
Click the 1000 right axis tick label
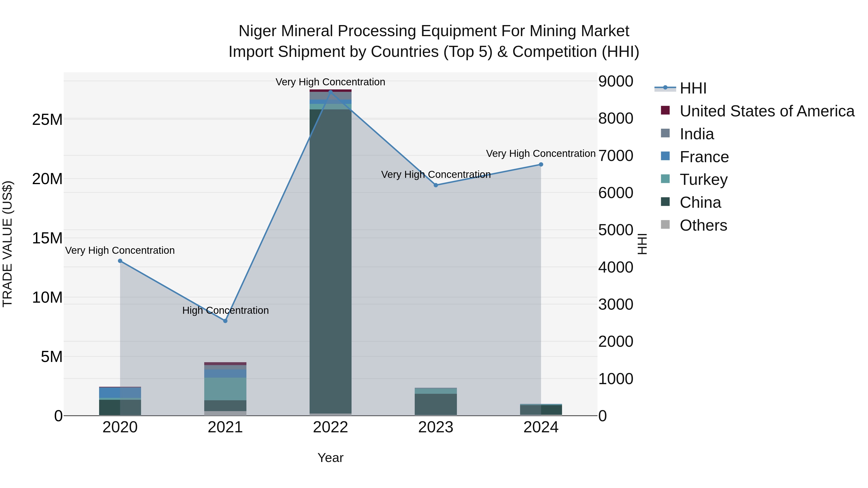(x=616, y=379)
